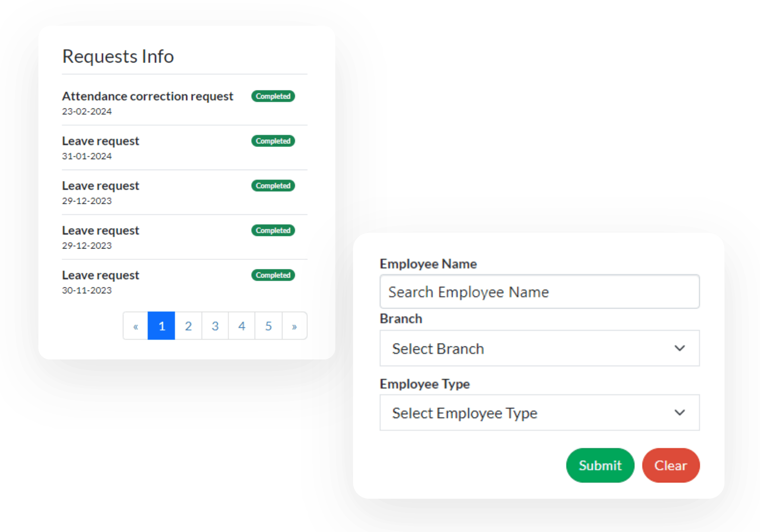The width and height of the screenshot is (760, 532).
Task: Click the next page arrow icon
Action: [295, 326]
